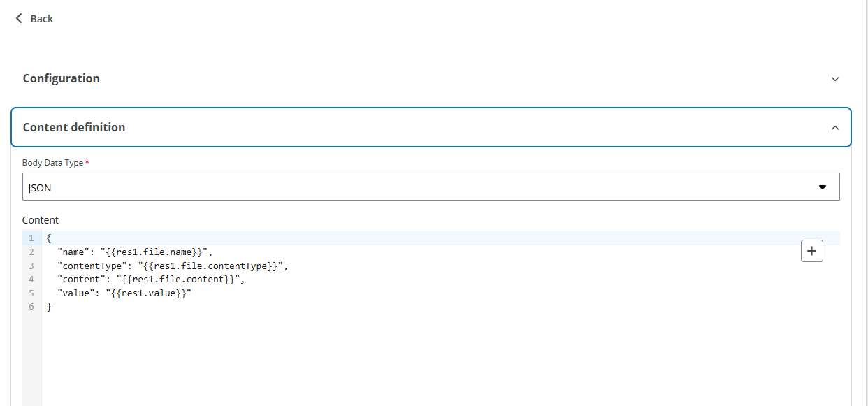Click the plus icon beside the code editor
Image resolution: width=868 pixels, height=406 pixels.
tap(811, 250)
